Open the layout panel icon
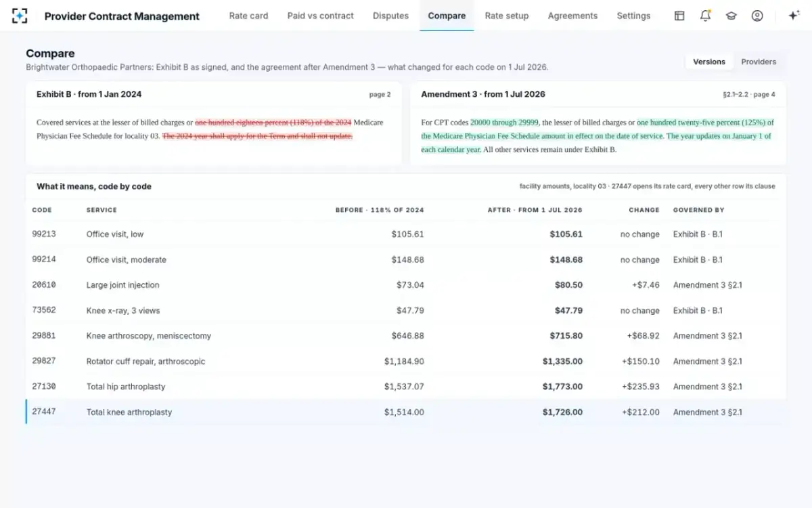 (679, 16)
